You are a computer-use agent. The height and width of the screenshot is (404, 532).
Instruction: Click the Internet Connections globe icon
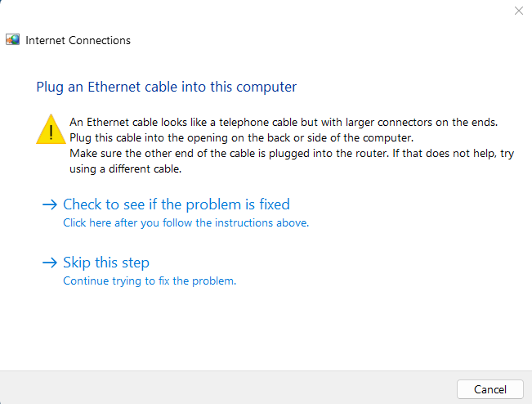point(12,40)
